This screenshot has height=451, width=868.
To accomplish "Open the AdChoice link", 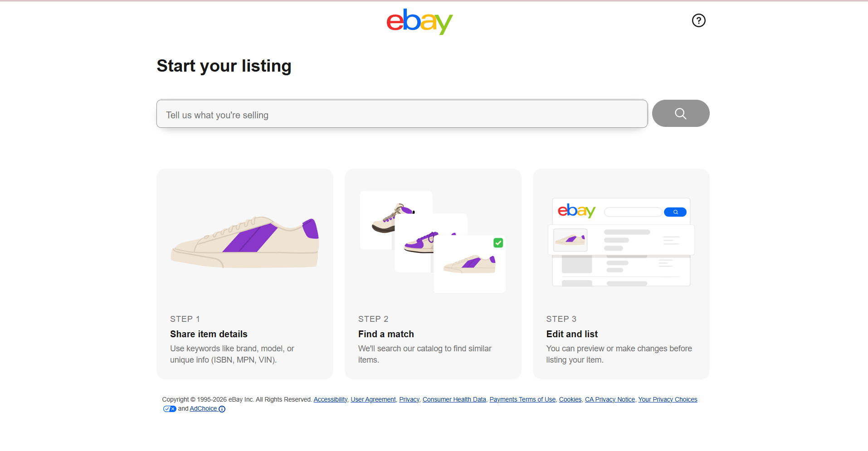I will tap(203, 408).
